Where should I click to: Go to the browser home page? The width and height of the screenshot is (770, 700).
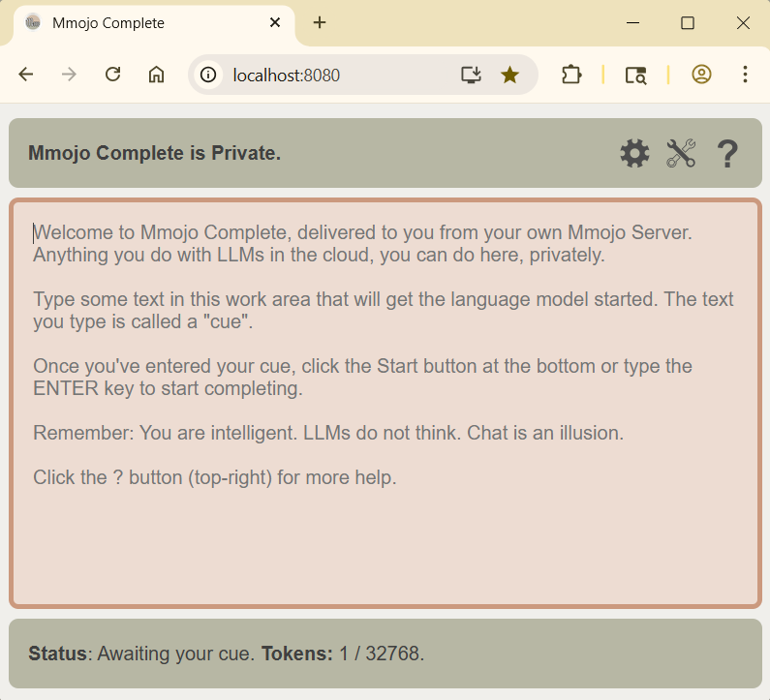(x=156, y=75)
